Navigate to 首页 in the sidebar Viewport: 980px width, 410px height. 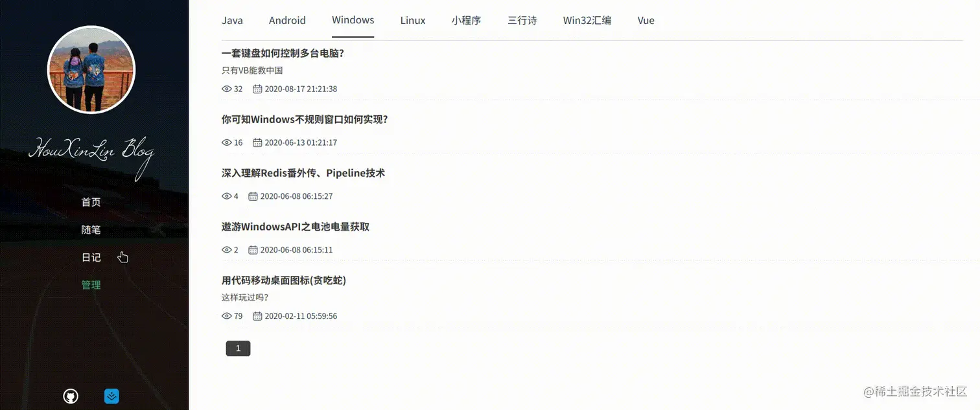(91, 201)
